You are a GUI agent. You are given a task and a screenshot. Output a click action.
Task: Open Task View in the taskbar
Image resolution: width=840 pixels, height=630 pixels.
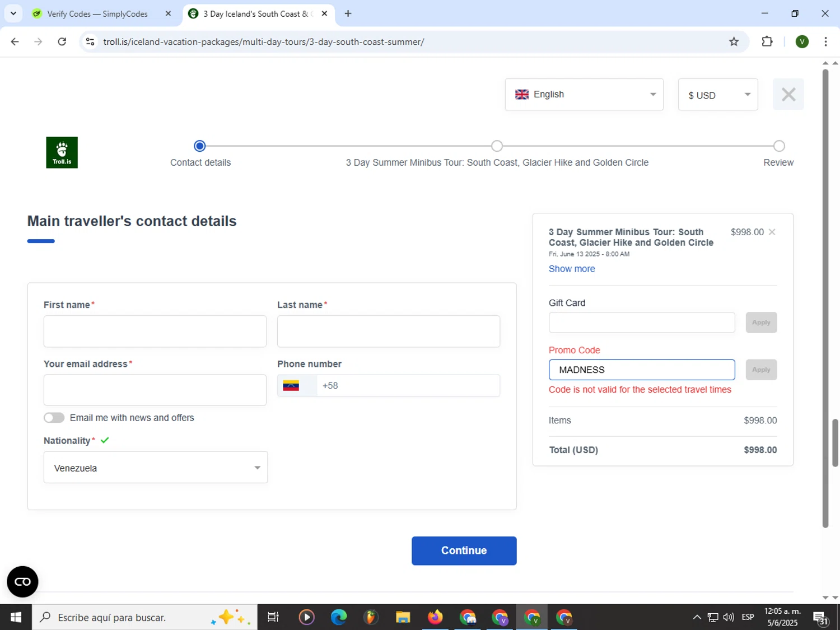tap(273, 617)
